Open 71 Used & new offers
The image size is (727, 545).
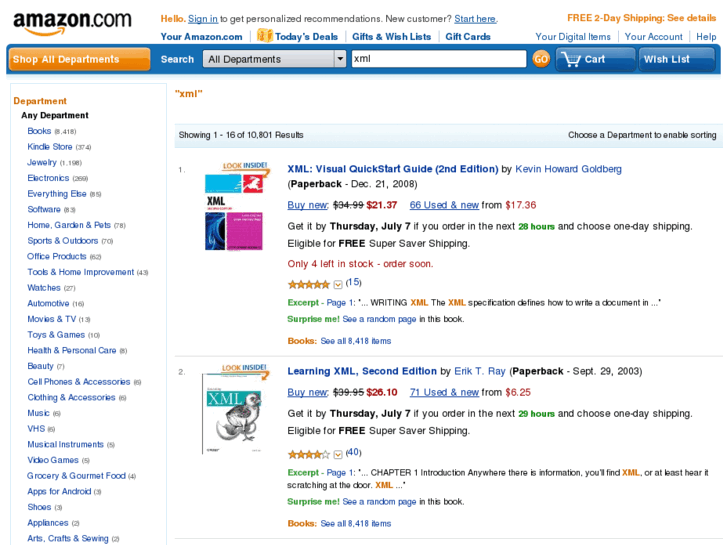(444, 392)
